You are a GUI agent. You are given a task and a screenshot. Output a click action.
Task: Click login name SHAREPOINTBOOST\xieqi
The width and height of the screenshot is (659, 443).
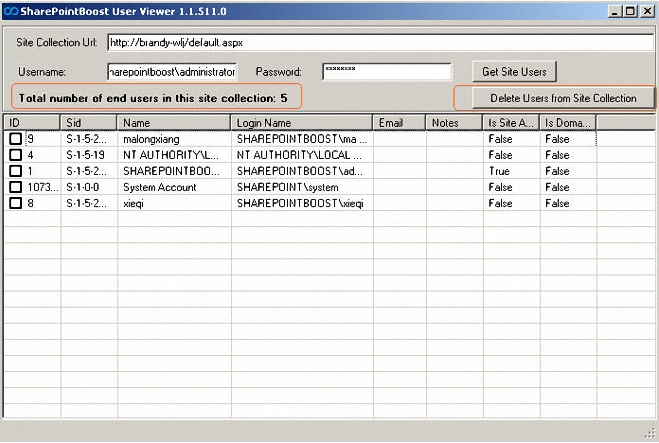[300, 203]
